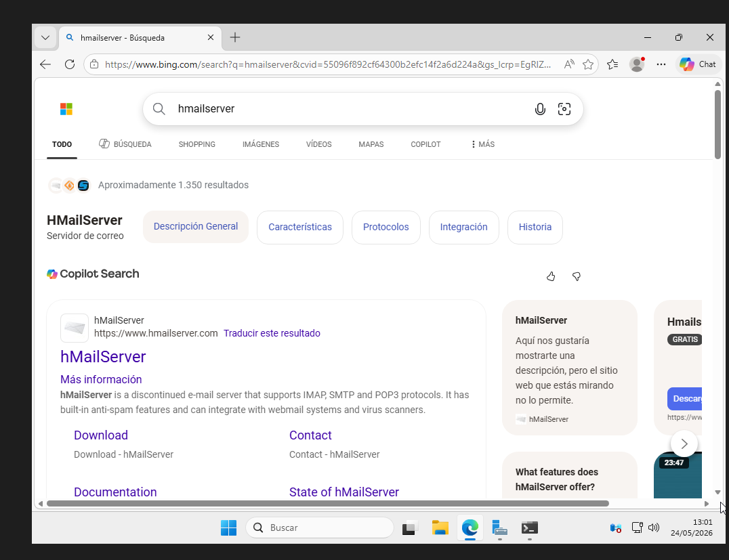The height and width of the screenshot is (560, 729).
Task: Click the hMailServer envelope site icon
Action: pyautogui.click(x=75, y=328)
